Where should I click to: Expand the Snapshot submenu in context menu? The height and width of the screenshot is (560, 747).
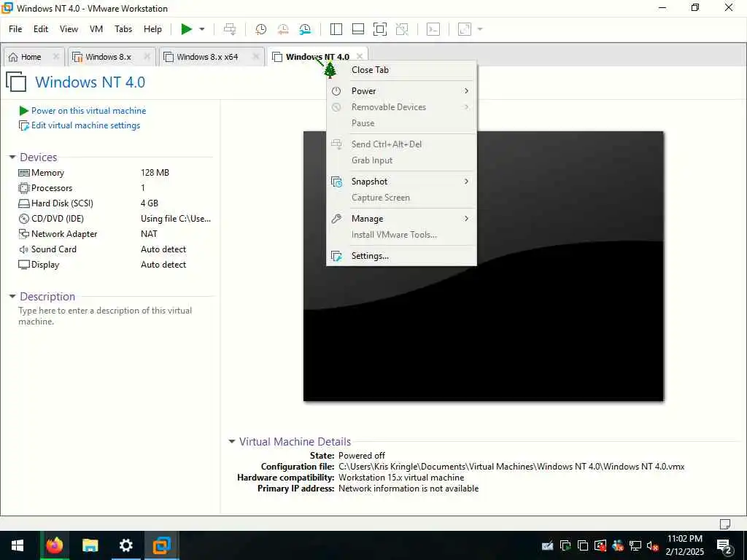401,182
